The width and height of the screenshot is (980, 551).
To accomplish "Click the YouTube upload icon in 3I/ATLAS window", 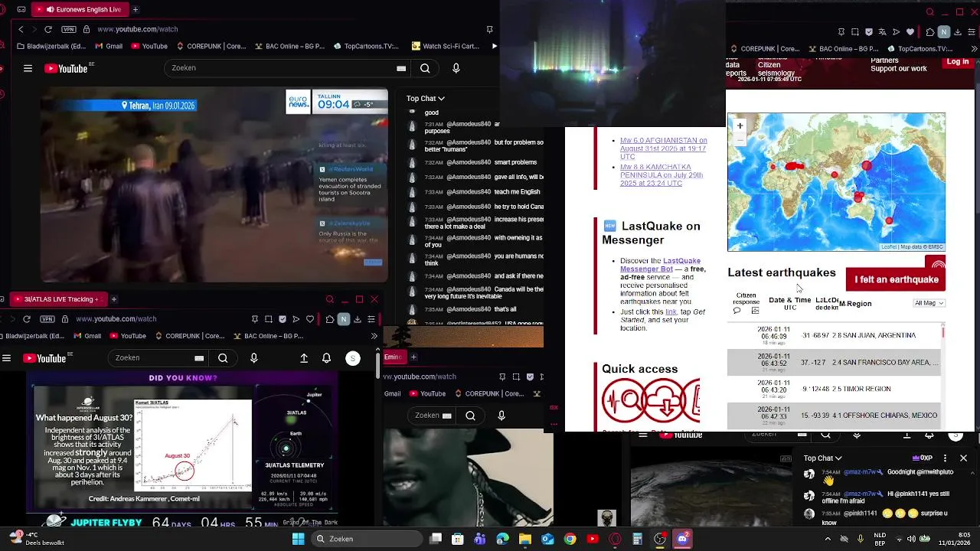I will [304, 358].
